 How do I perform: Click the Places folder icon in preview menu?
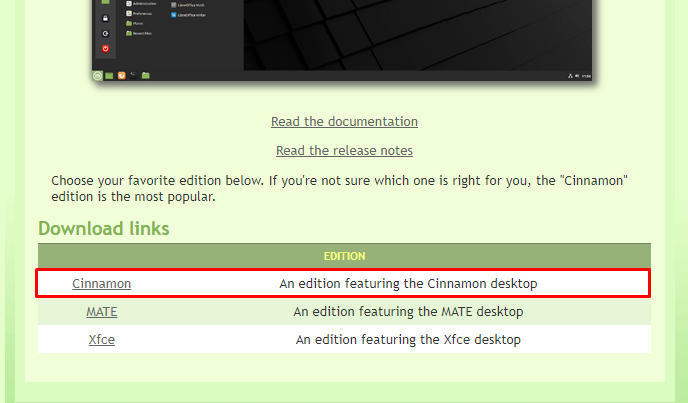click(129, 23)
